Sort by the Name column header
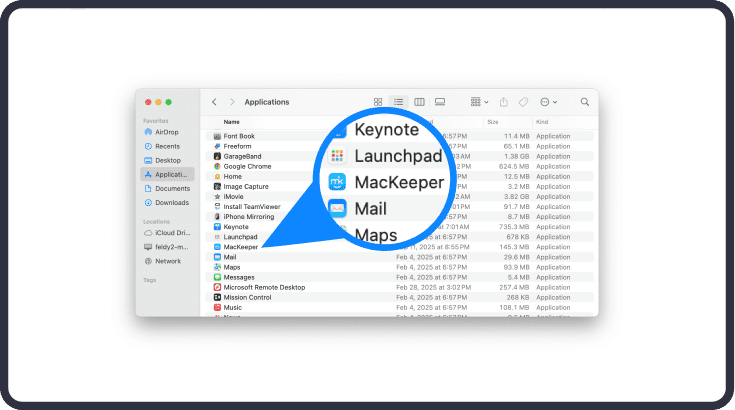735x410 pixels. pyautogui.click(x=232, y=122)
